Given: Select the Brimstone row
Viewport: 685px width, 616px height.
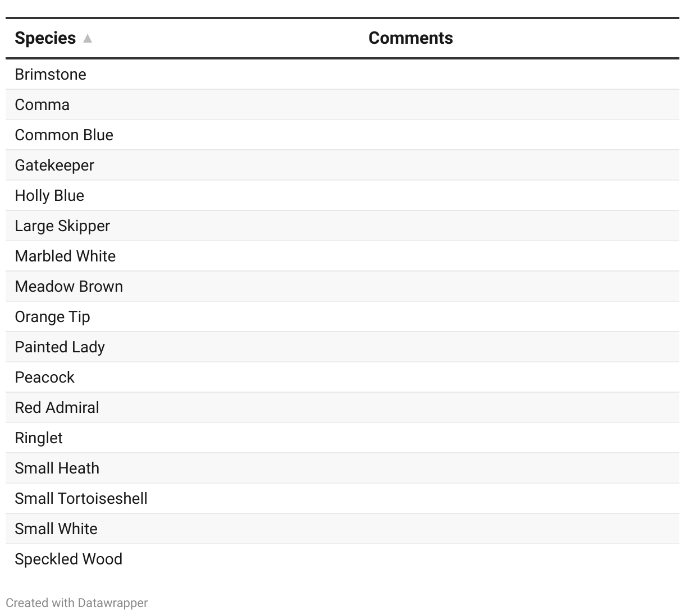Looking at the screenshot, I should tap(51, 75).
